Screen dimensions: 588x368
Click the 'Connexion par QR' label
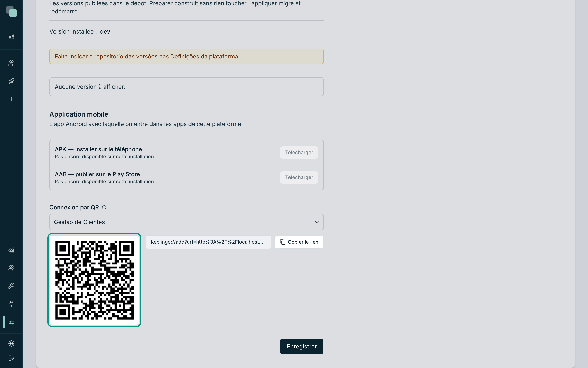pos(74,207)
